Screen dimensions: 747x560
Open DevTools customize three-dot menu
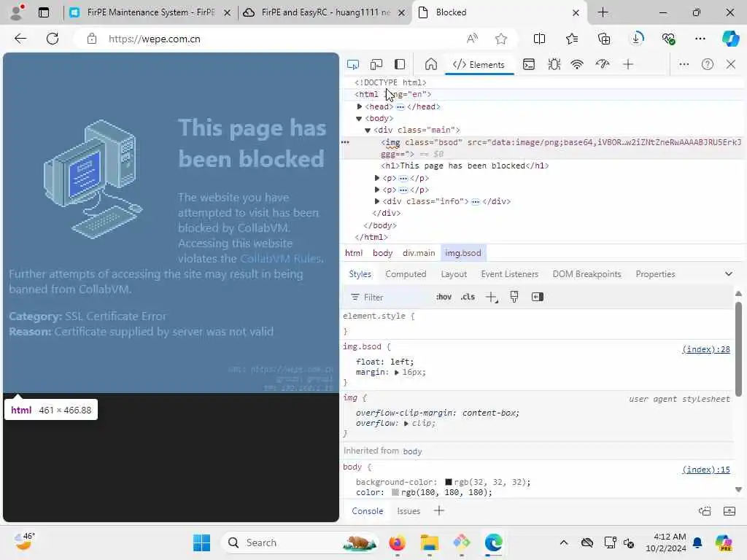(x=684, y=64)
